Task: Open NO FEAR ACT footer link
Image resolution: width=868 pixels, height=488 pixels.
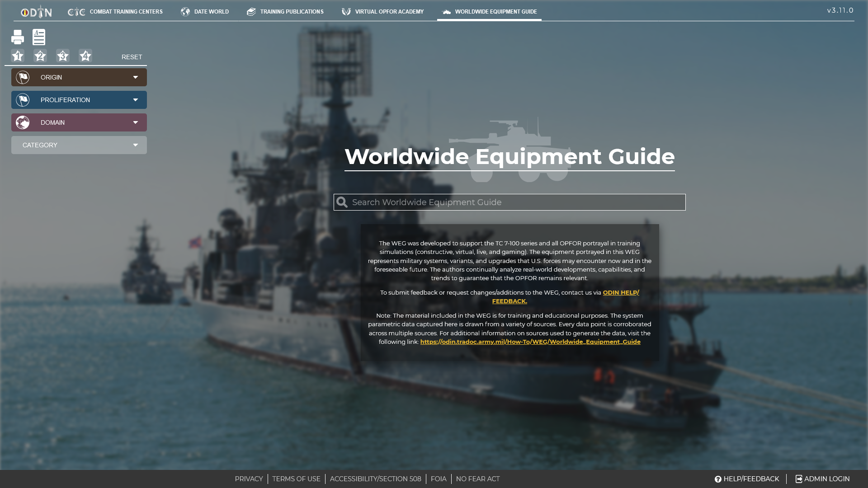Action: [x=478, y=479]
